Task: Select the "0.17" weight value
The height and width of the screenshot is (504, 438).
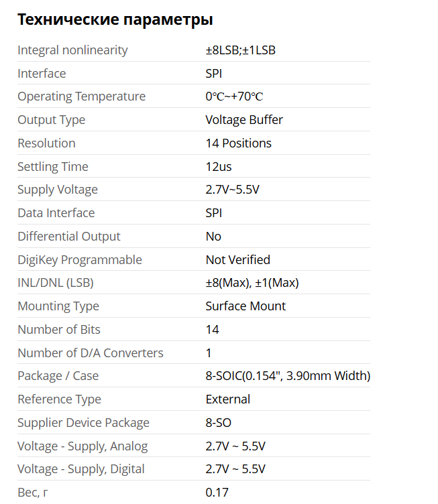Action: click(x=217, y=493)
